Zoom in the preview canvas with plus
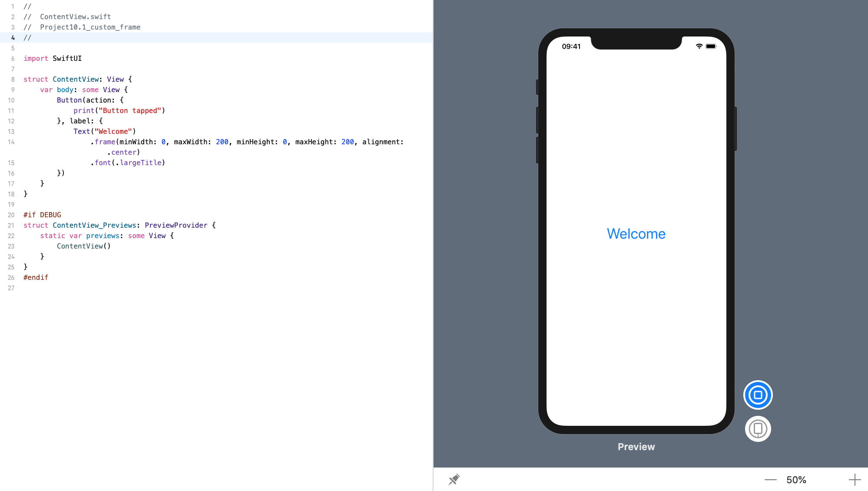The image size is (868, 491). pyautogui.click(x=855, y=480)
